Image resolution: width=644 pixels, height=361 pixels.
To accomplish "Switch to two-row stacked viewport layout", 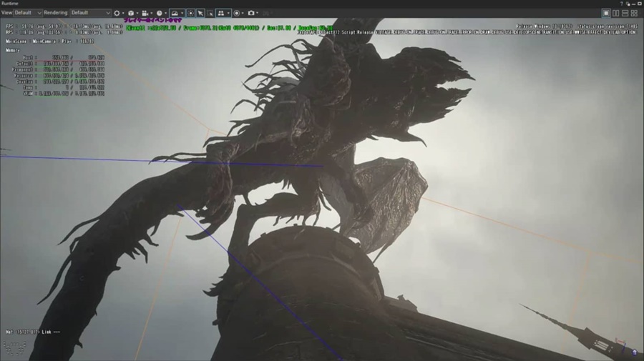I will click(625, 13).
